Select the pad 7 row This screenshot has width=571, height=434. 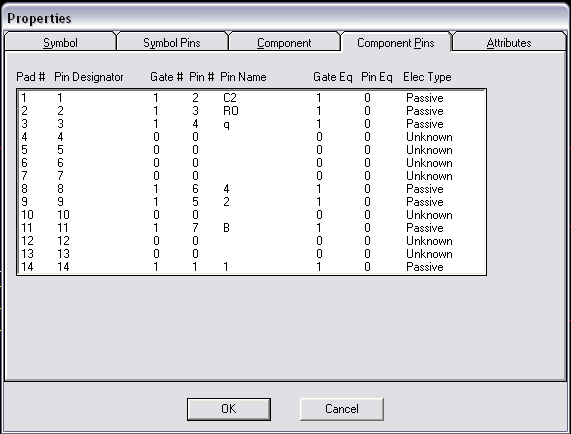coord(251,176)
